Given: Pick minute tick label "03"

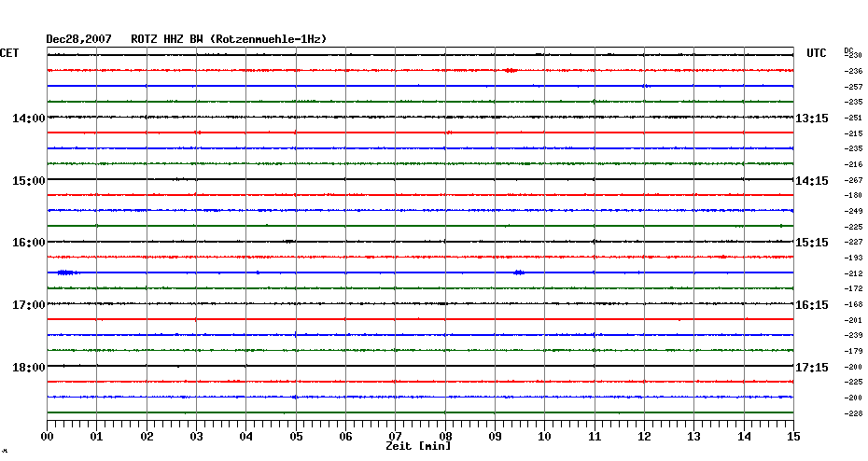Looking at the screenshot, I should (197, 437).
